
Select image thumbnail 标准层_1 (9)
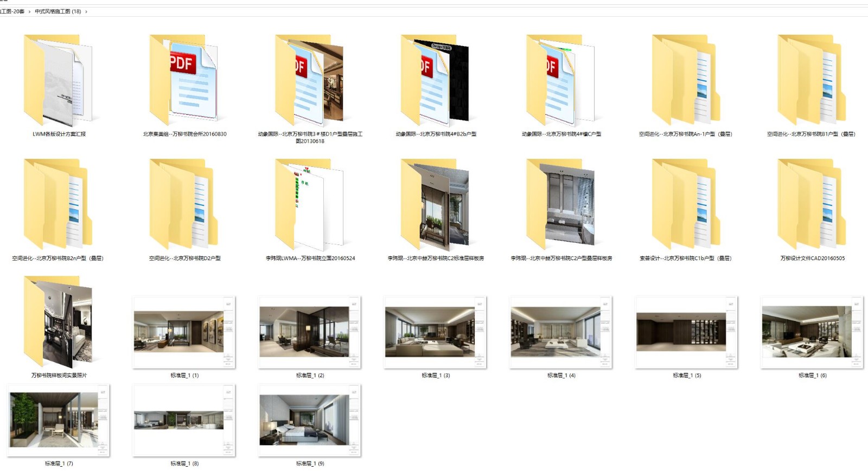click(310, 421)
